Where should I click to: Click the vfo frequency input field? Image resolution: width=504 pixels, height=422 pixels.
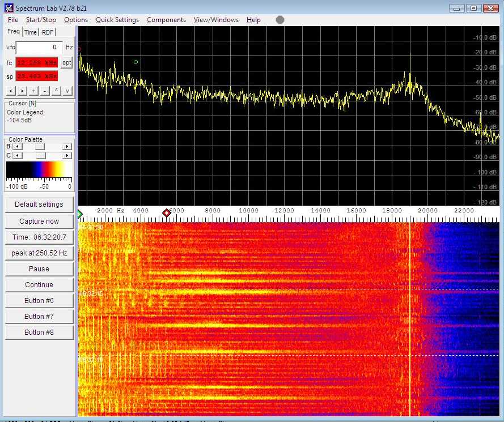point(39,48)
